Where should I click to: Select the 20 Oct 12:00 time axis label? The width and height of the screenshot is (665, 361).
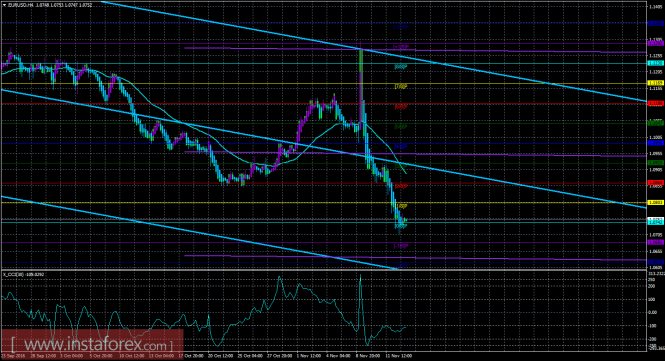[x=221, y=356]
